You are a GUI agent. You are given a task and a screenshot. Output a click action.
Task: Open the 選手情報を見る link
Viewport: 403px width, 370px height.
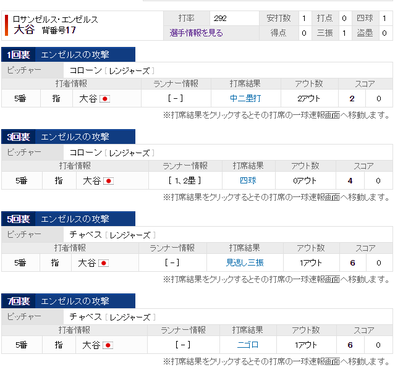196,33
